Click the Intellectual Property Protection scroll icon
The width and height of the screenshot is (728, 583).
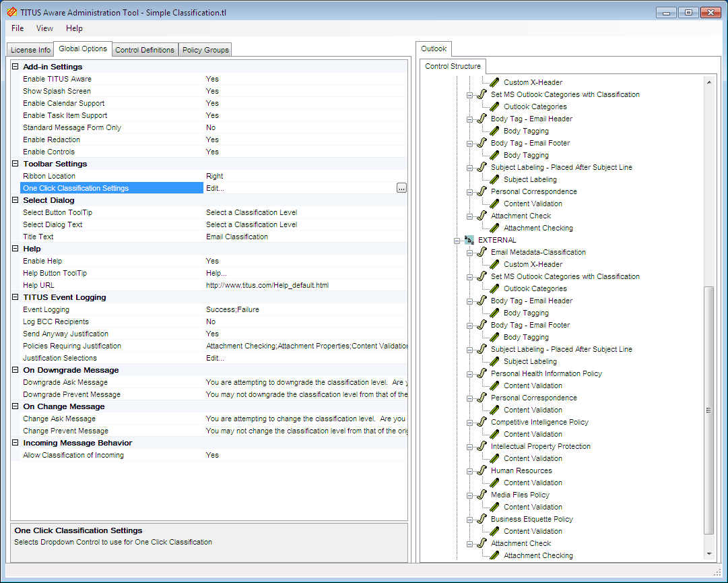pyautogui.click(x=482, y=446)
